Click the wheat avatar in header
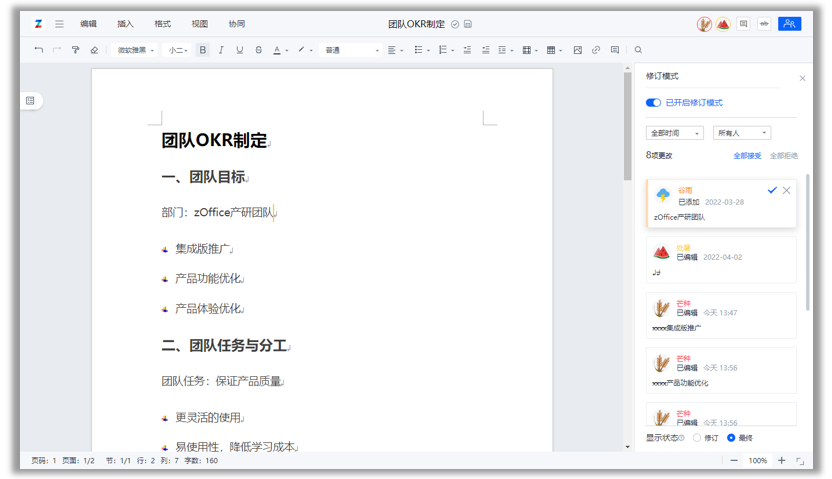Image resolution: width=832 pixels, height=479 pixels. coord(704,24)
